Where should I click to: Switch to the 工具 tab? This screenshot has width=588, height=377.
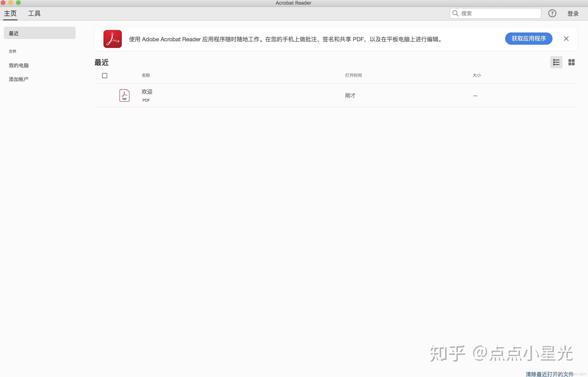click(34, 13)
